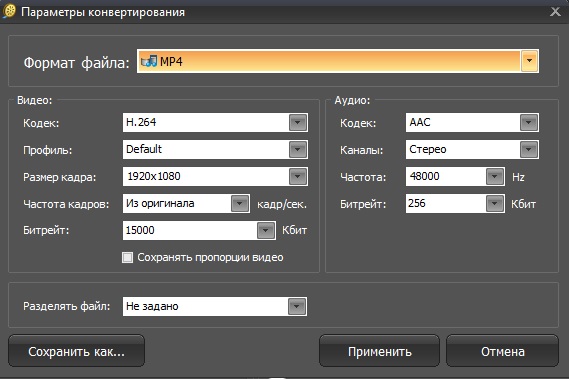Click the 'Профиль:' label
Screen dimensions: 569x379
[x=48, y=150]
